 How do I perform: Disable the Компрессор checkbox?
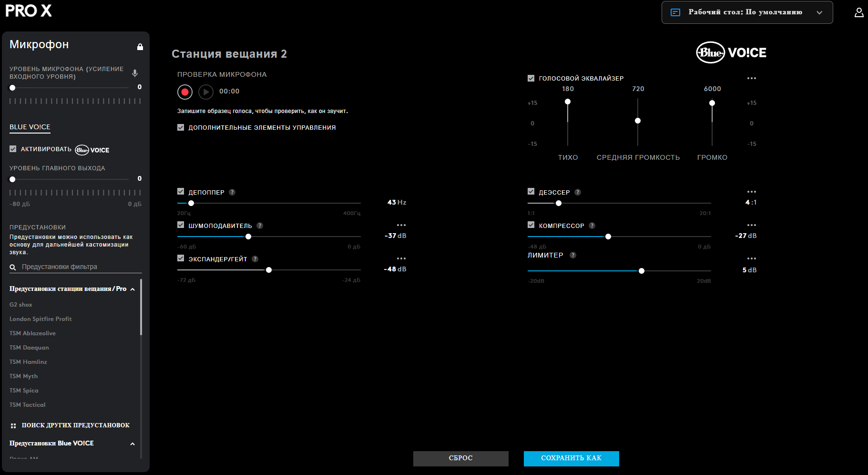531,225
